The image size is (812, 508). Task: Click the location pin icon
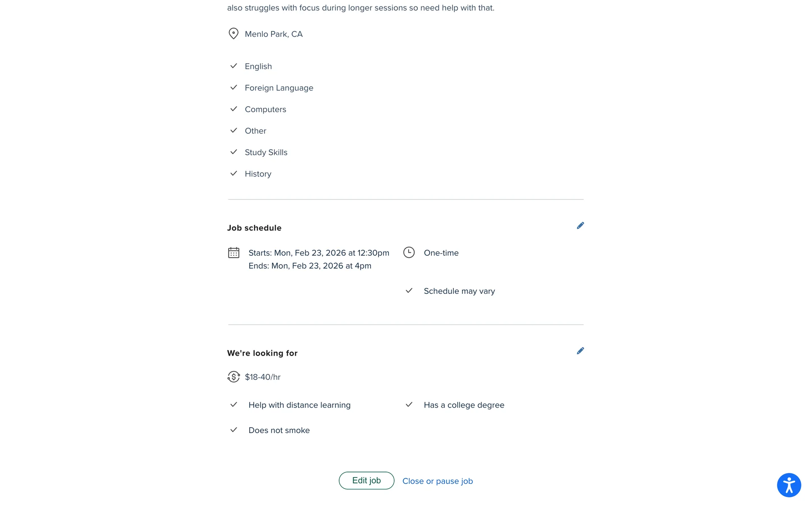click(x=233, y=33)
